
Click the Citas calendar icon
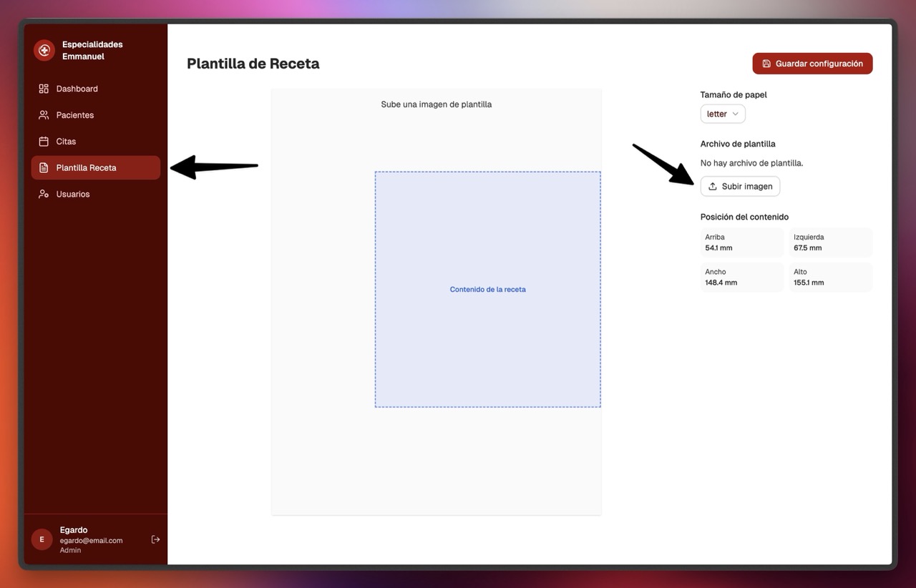[44, 142]
